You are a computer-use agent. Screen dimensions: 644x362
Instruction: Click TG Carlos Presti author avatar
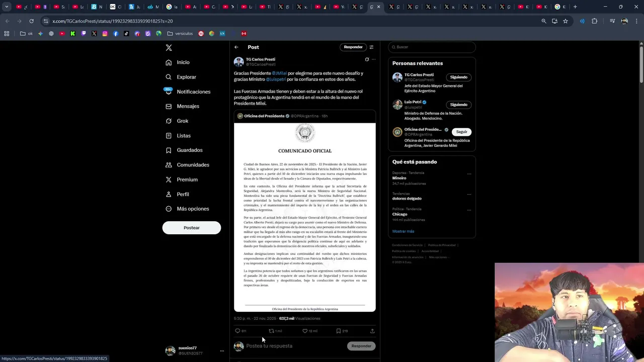(x=239, y=62)
